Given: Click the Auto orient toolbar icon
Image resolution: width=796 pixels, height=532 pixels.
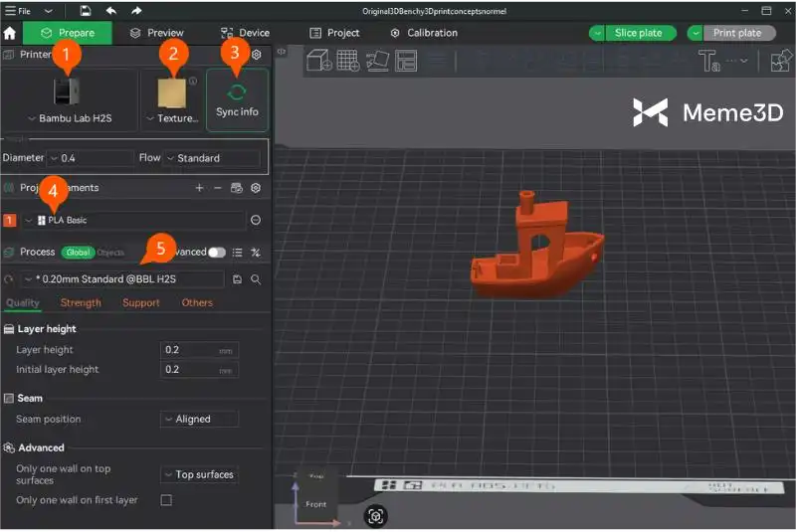Looking at the screenshot, I should pyautogui.click(x=377, y=62).
